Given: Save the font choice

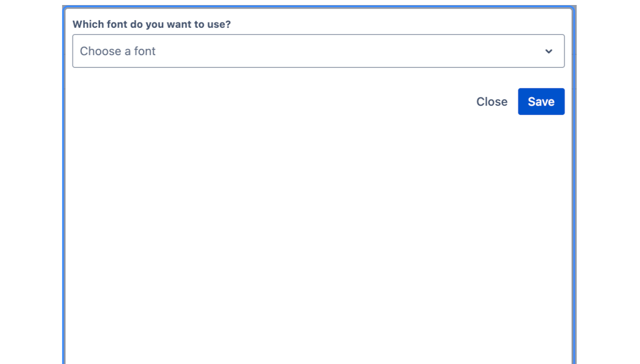Looking at the screenshot, I should (541, 102).
